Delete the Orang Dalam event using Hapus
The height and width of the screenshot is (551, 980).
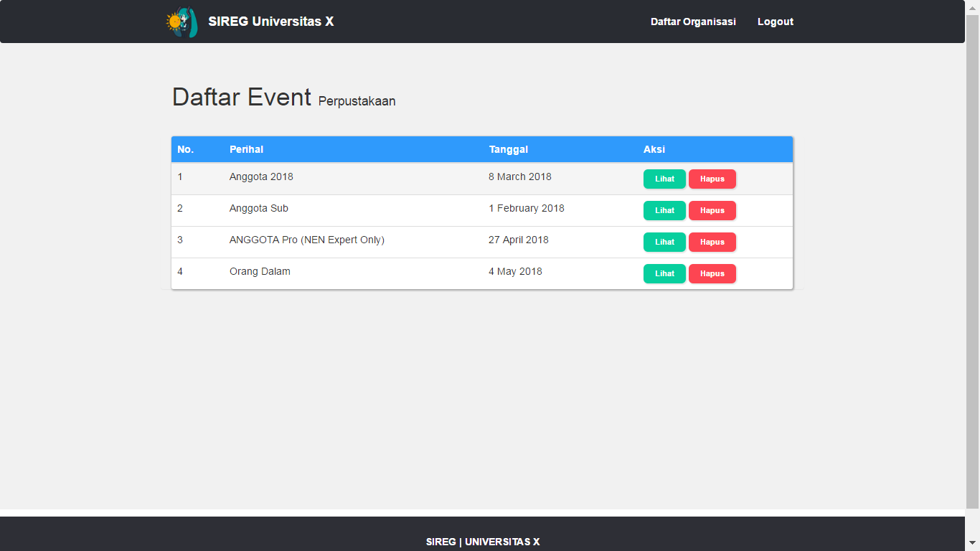712,273
